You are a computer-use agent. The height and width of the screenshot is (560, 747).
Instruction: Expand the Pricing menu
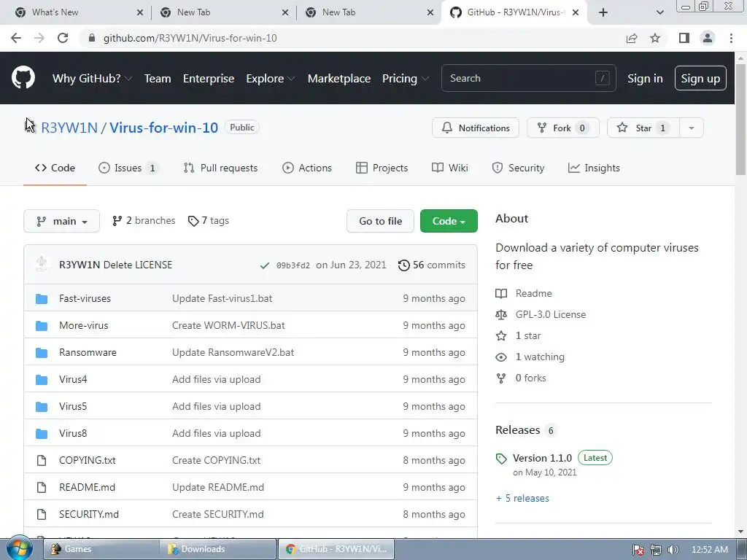tap(406, 79)
